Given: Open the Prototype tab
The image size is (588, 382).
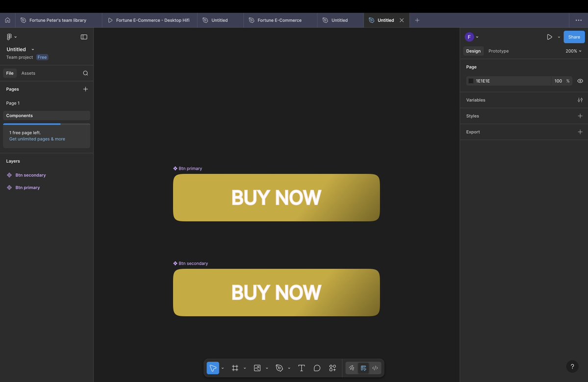Looking at the screenshot, I should (x=498, y=51).
